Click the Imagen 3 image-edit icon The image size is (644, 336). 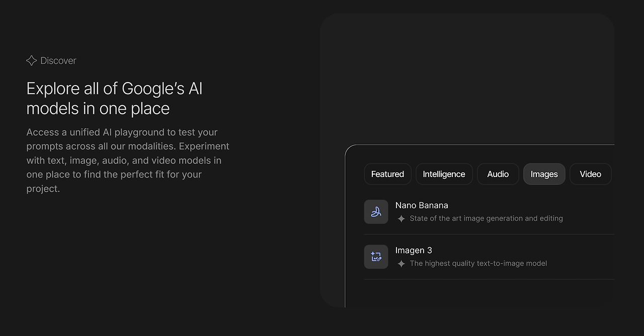click(x=376, y=257)
